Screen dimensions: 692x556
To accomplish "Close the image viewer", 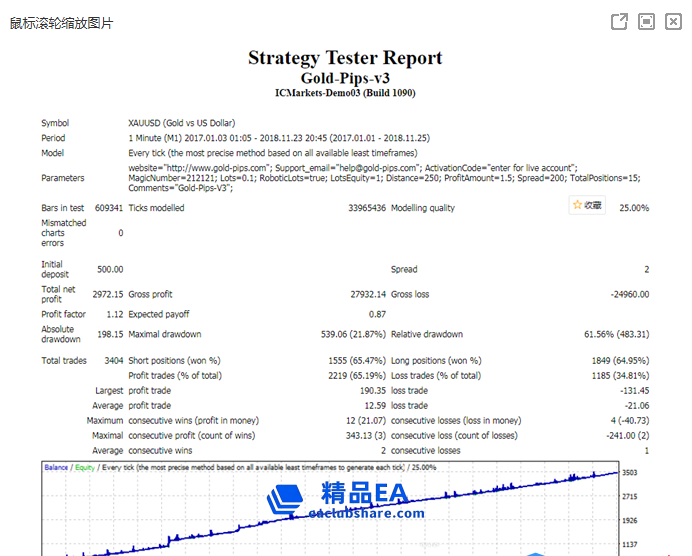I will click(x=673, y=22).
